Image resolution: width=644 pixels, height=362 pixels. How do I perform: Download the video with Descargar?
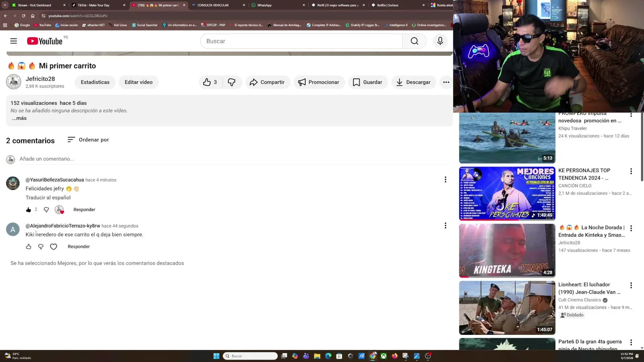pyautogui.click(x=413, y=82)
